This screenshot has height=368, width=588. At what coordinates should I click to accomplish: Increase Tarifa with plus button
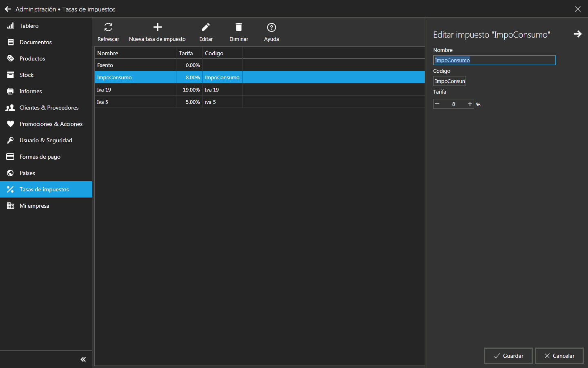click(x=470, y=104)
